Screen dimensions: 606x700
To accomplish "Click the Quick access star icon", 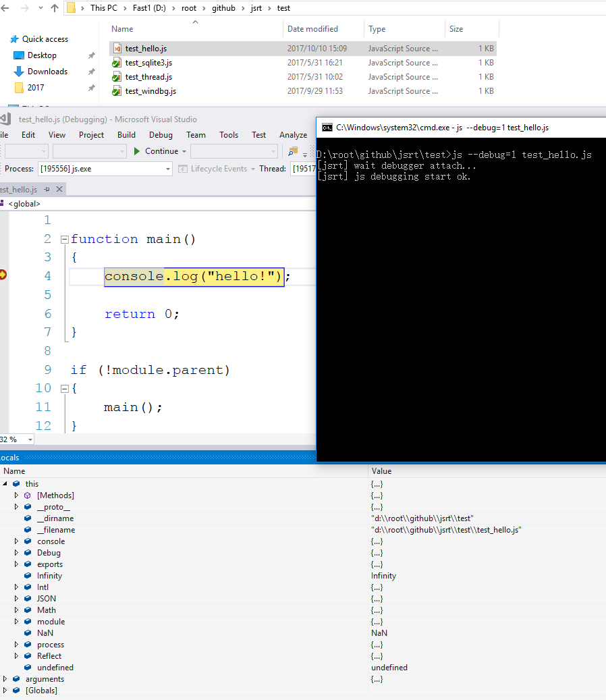I will 14,39.
